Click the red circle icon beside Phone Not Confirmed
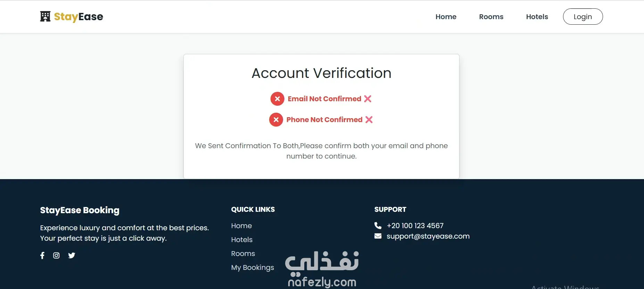The image size is (644, 289). pyautogui.click(x=276, y=120)
